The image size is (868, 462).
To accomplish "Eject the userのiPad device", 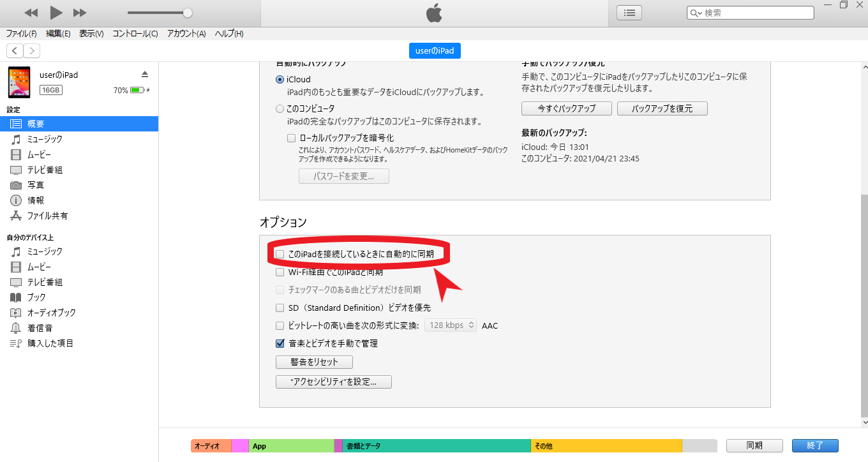I will (145, 75).
